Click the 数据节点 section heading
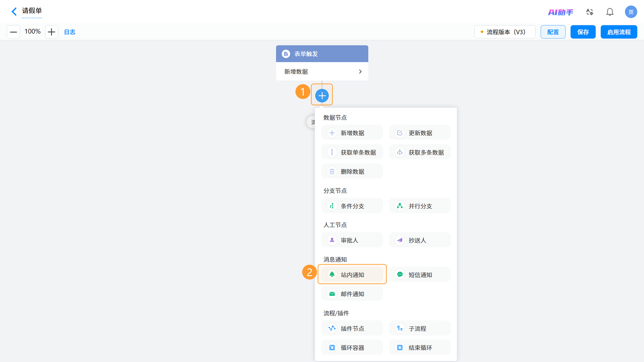This screenshot has height=362, width=644. (x=335, y=117)
